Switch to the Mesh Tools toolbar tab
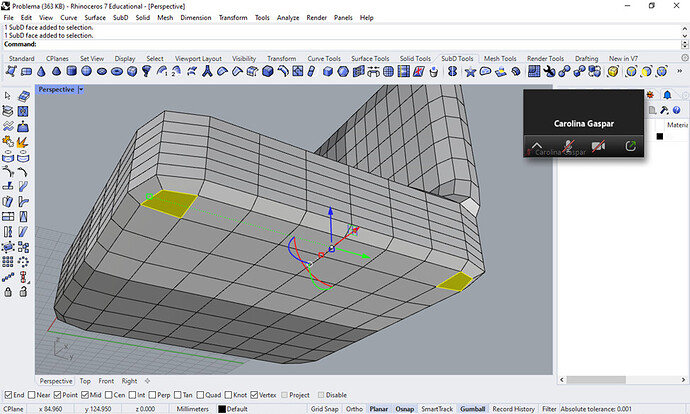 (x=500, y=59)
